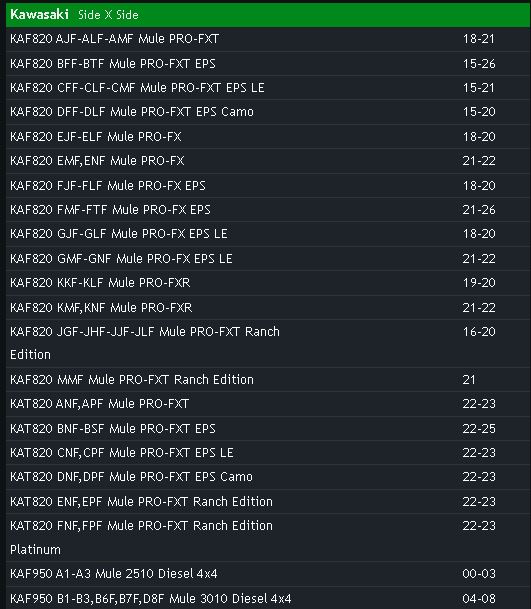The width and height of the screenshot is (531, 609).
Task: Choose KAT820 DNF,DPF Mule PRO-FXT EPS Camo
Action: click(268, 477)
